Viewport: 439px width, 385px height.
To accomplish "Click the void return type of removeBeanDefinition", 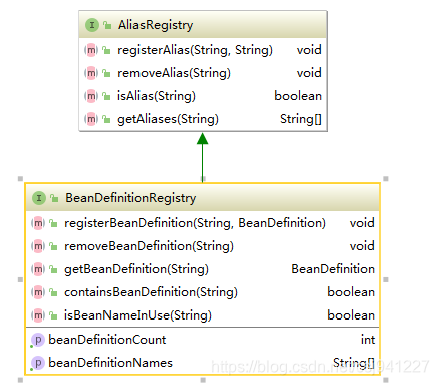I will pyautogui.click(x=362, y=246).
